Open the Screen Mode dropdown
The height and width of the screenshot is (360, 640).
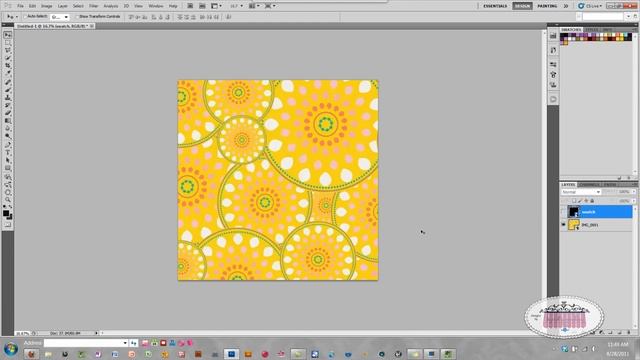(x=270, y=6)
